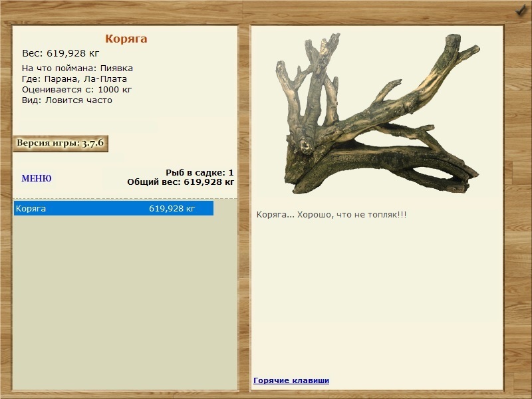The image size is (532, 399).
Task: Click the line На что поймана: Пиявка
Action: 77,68
